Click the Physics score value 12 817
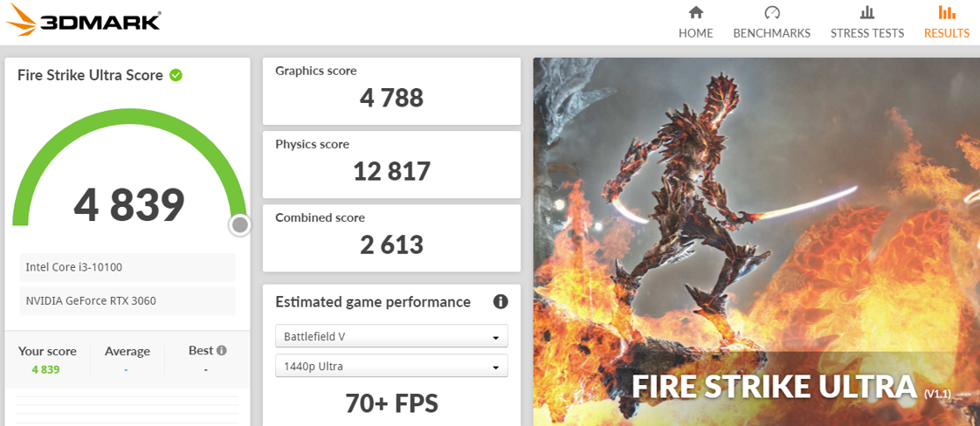The image size is (980, 426). pyautogui.click(x=391, y=171)
